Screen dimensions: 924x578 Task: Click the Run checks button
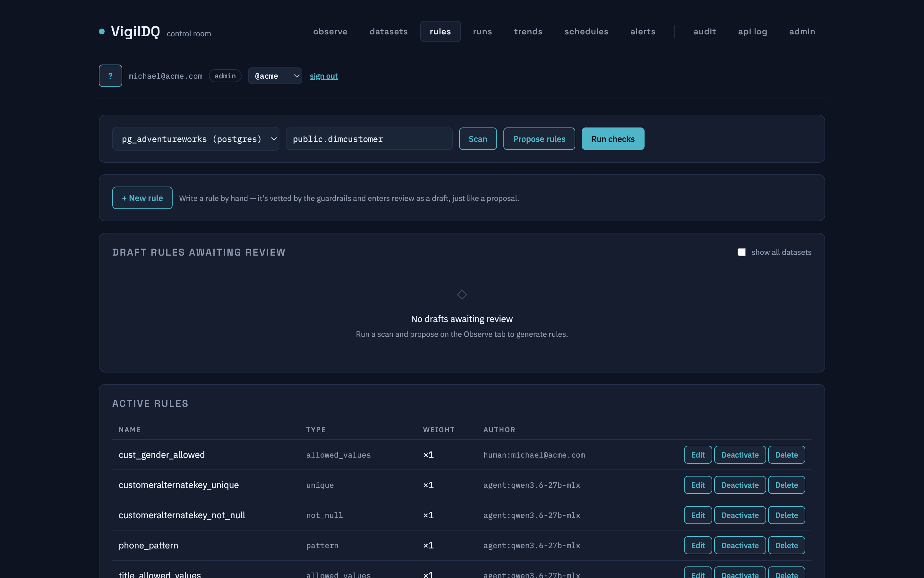612,139
